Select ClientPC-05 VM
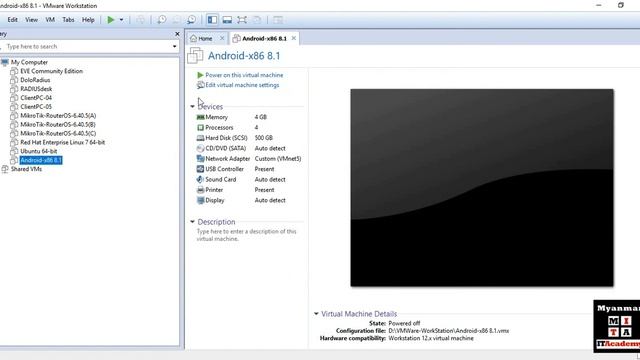 pos(36,107)
